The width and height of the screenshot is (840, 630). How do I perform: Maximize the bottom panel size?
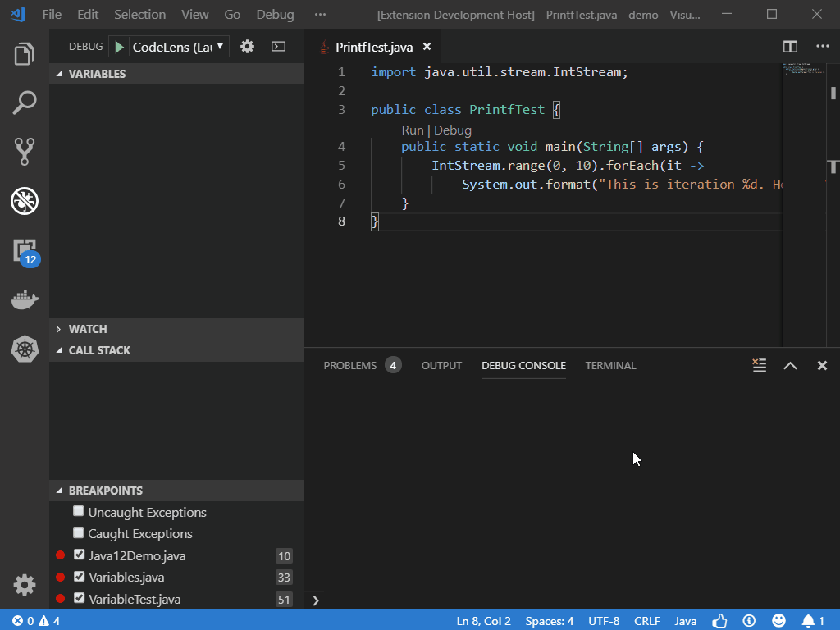[790, 365]
